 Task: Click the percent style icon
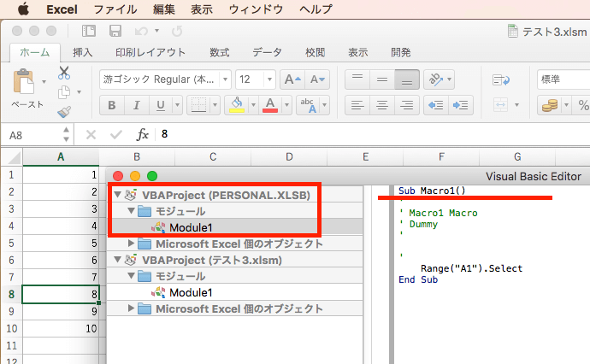click(x=583, y=105)
